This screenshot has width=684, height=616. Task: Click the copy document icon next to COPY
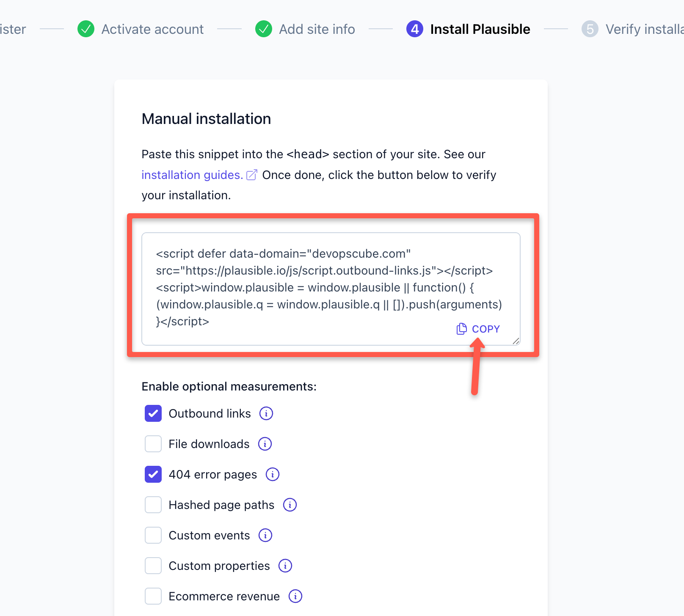[461, 329]
